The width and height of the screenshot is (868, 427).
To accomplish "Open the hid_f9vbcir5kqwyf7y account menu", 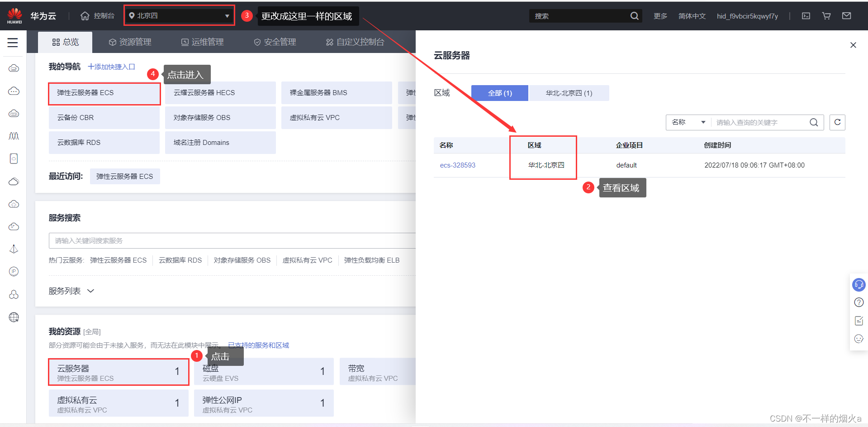I will [747, 16].
